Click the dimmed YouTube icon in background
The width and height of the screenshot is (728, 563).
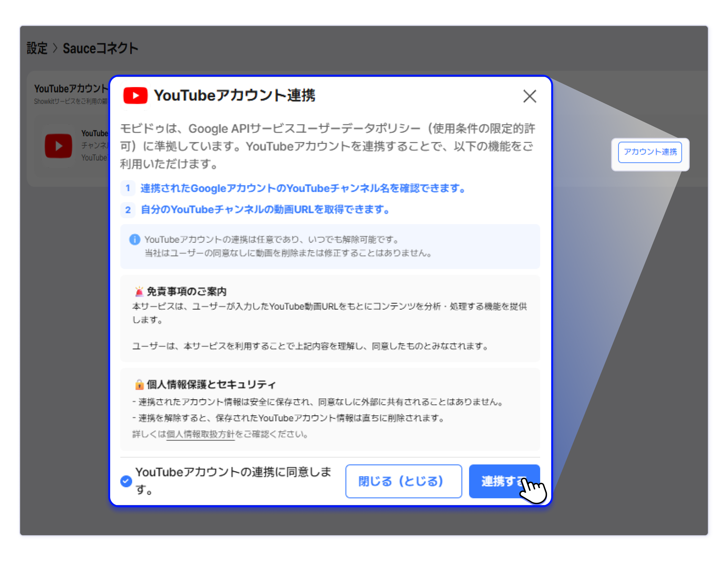pos(59,146)
